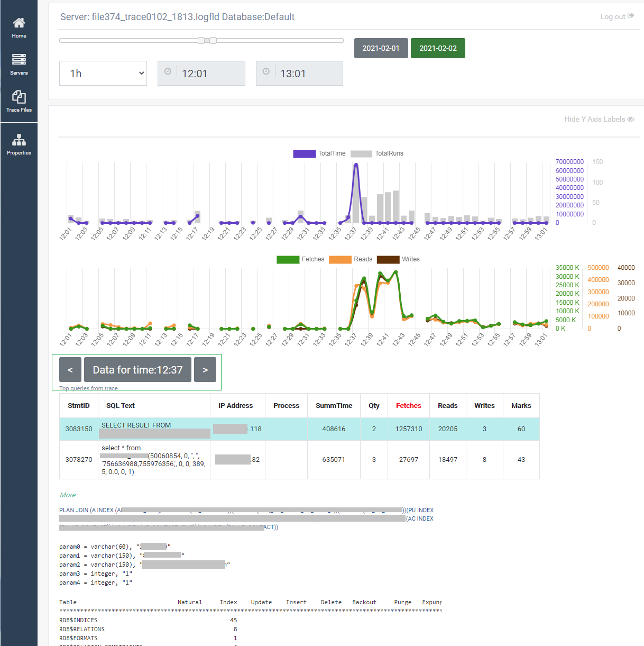644x646 pixels.
Task: Select the 2021-02-02 date tab
Action: (438, 48)
